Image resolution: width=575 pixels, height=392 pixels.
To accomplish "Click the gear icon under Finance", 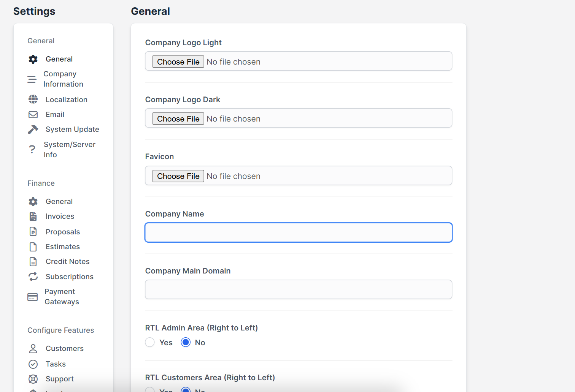I will click(x=33, y=201).
